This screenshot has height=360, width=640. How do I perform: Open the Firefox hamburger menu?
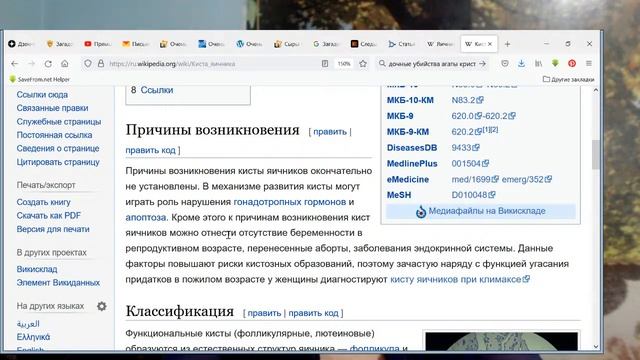pyautogui.click(x=589, y=64)
